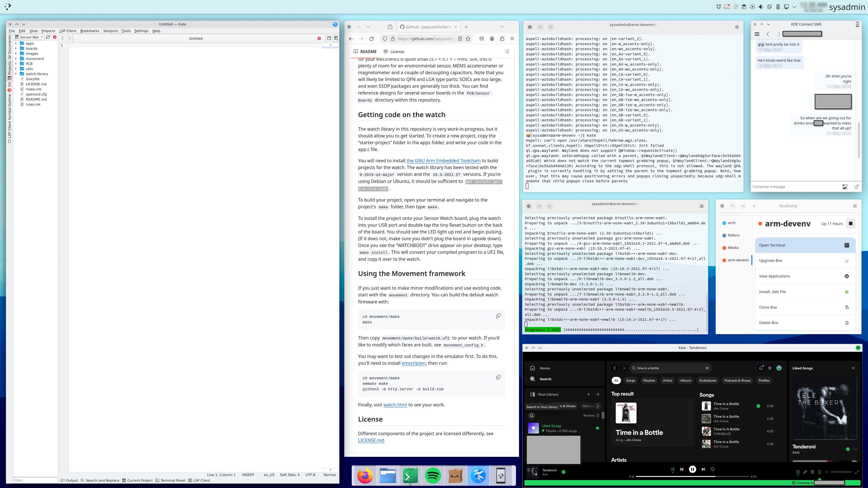
Task: Expand the movement folder in Kate
Action: point(16,59)
